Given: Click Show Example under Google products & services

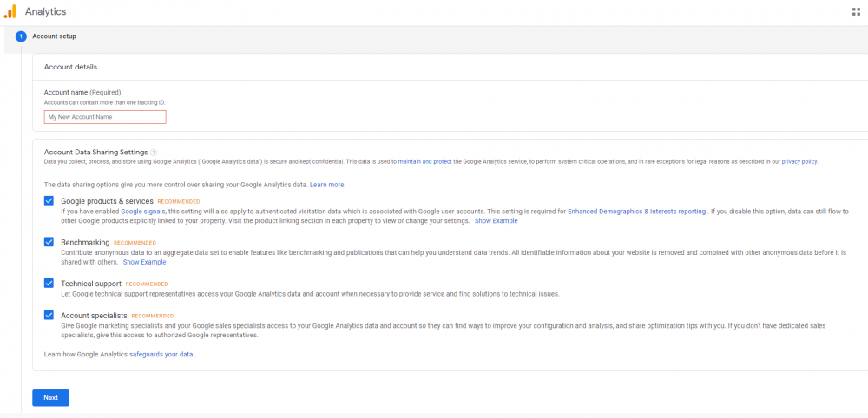Looking at the screenshot, I should (x=496, y=220).
